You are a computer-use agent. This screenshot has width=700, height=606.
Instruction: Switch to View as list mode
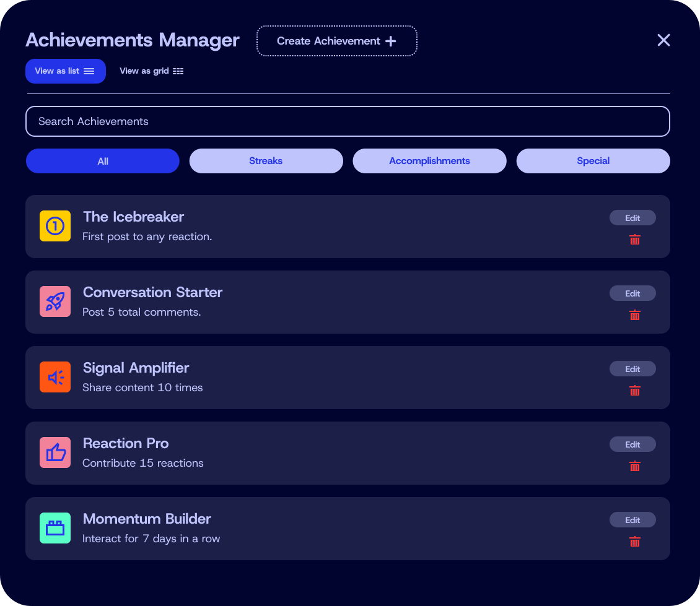pyautogui.click(x=65, y=71)
